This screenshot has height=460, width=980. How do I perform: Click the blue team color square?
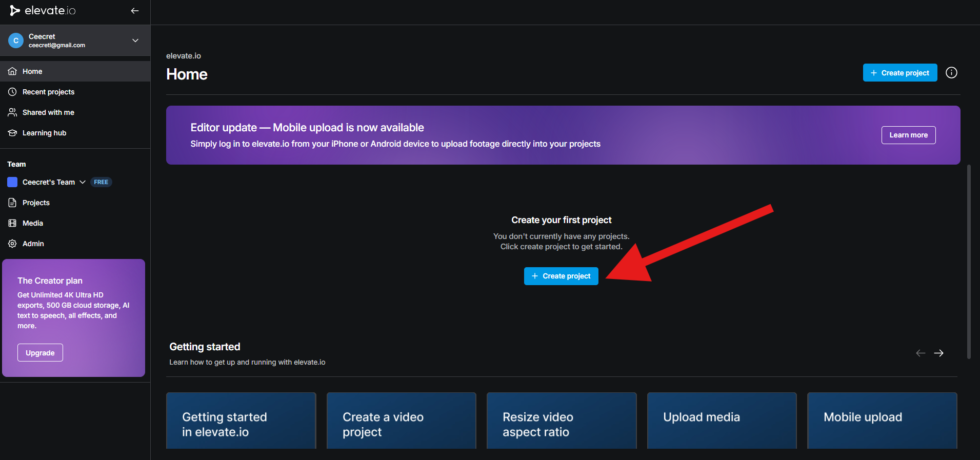[12, 182]
